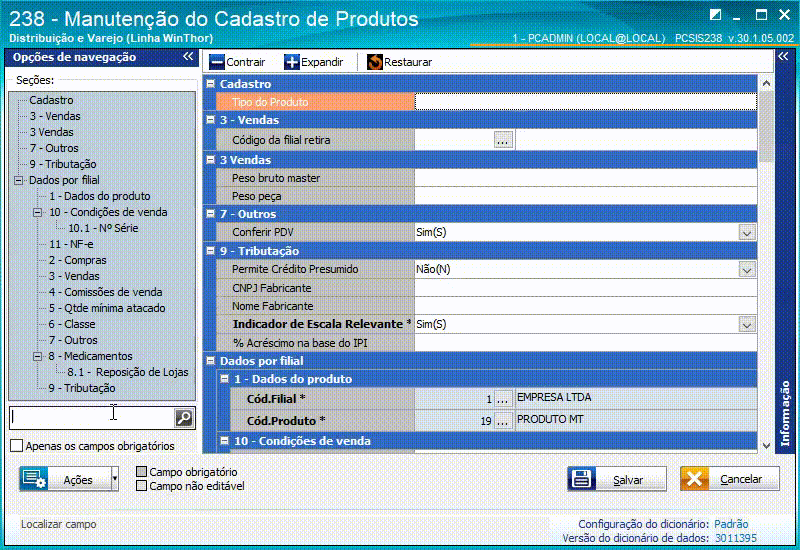
Task: Click % Acréscimo na base do IPI field
Action: coord(586,343)
